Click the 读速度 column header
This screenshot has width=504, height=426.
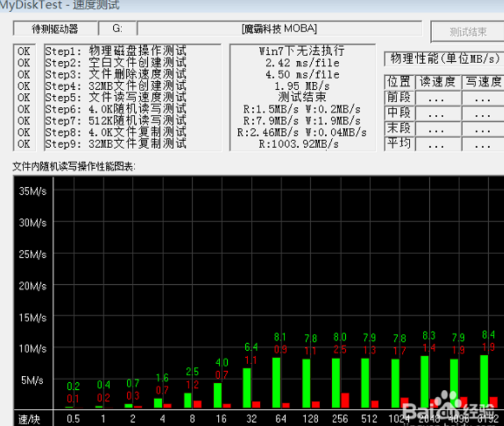438,82
